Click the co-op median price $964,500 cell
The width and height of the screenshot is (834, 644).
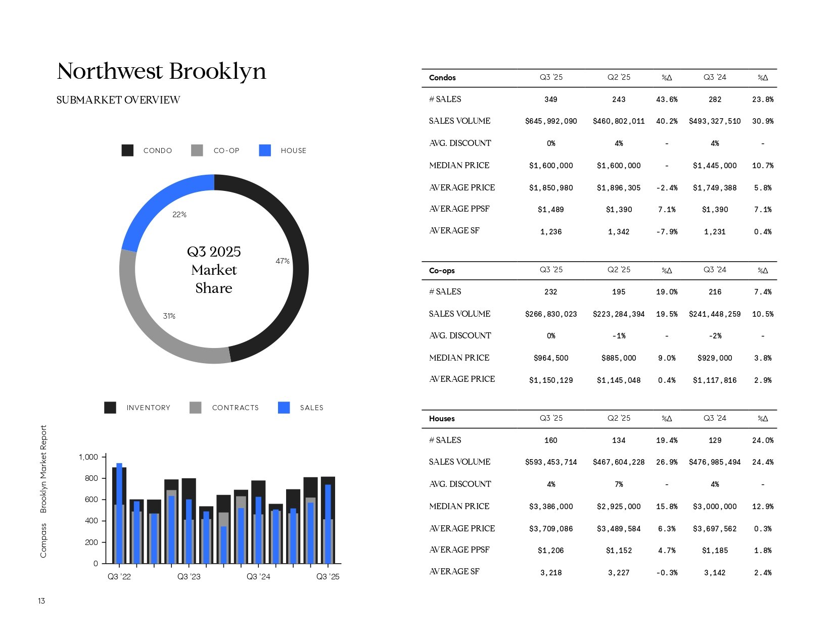coord(551,358)
